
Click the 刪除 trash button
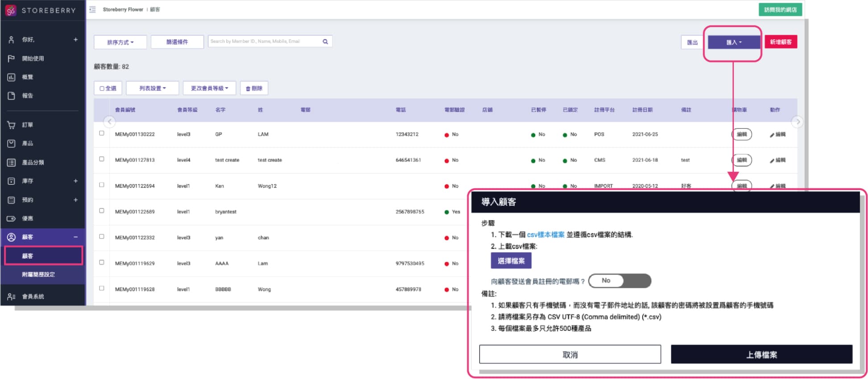[254, 88]
